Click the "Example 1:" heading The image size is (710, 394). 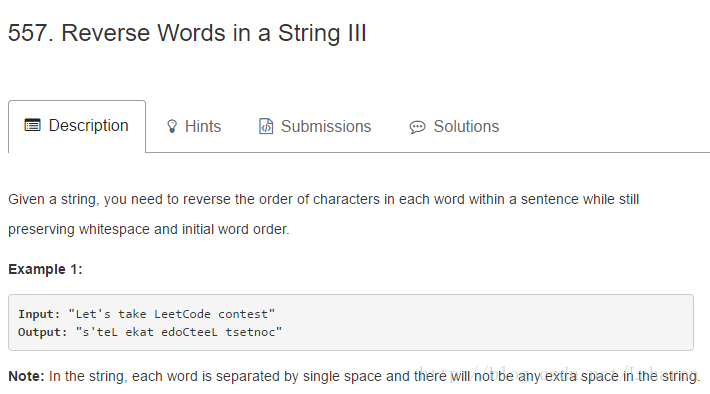point(45,269)
